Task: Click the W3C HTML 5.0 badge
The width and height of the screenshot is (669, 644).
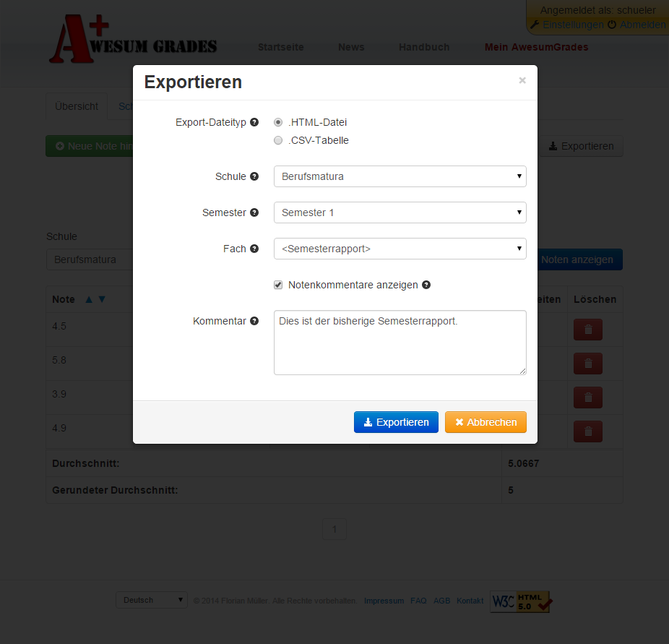Action: coord(521,601)
